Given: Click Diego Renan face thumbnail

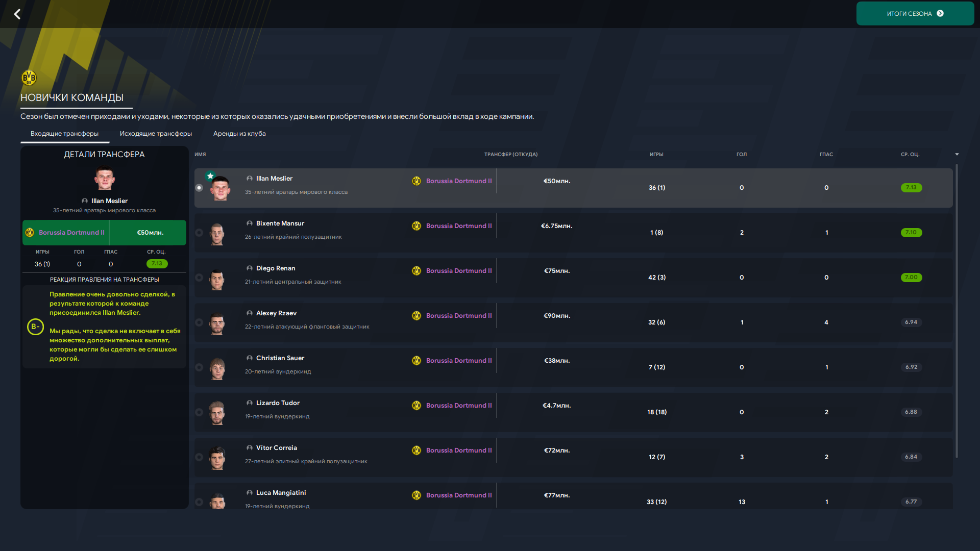Looking at the screenshot, I should click(217, 279).
